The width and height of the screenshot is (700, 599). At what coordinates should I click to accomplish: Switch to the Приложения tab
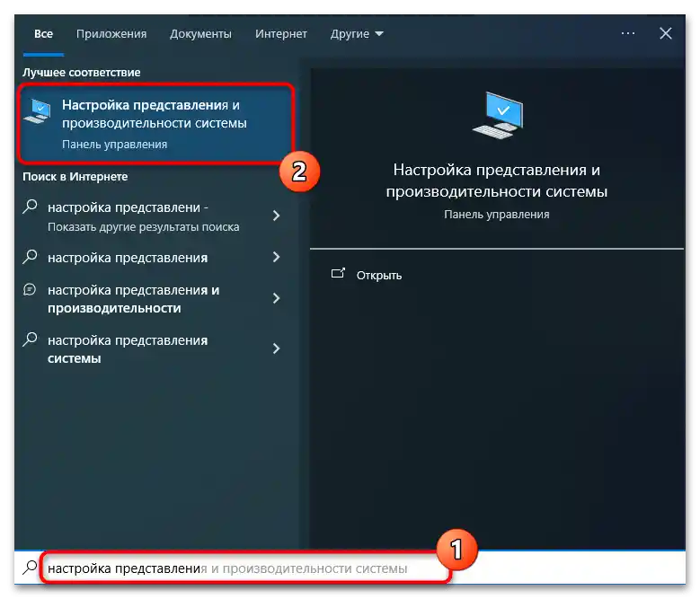[x=111, y=34]
